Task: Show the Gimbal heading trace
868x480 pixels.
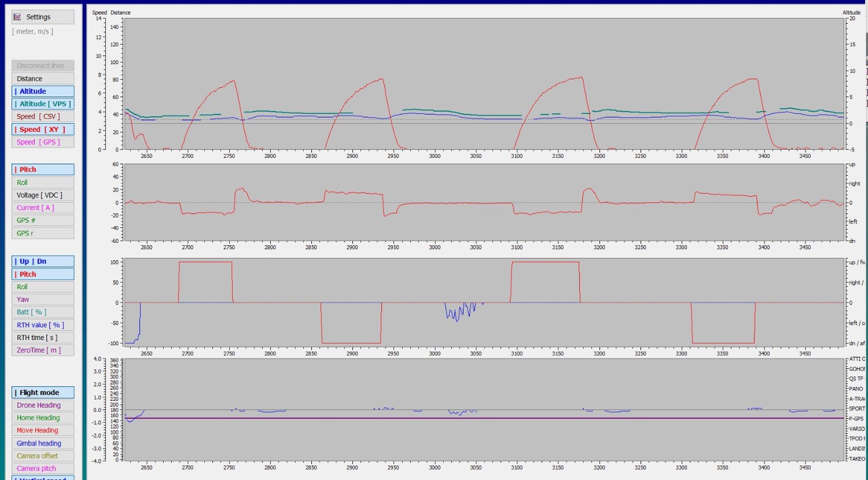Action: pos(43,444)
